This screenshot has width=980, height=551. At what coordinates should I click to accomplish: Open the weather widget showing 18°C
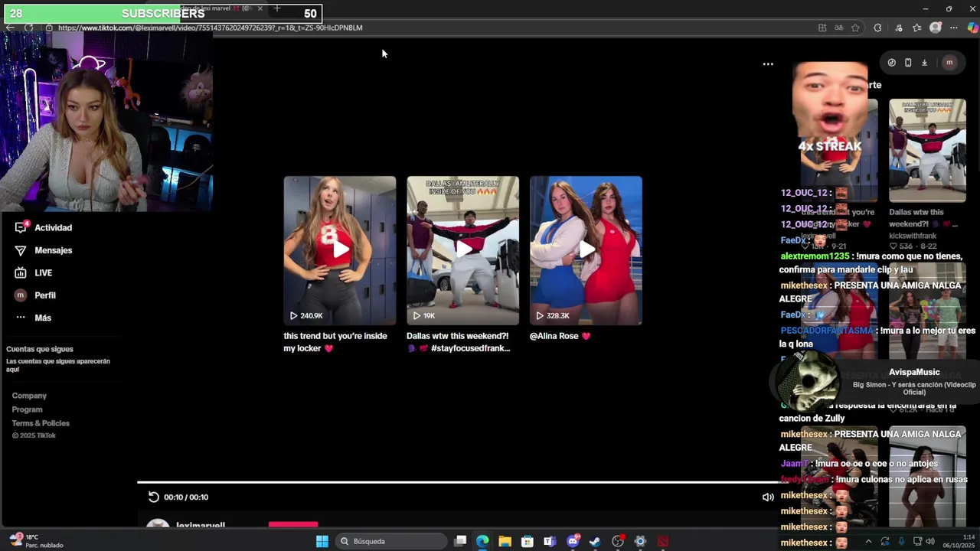coord(36,541)
